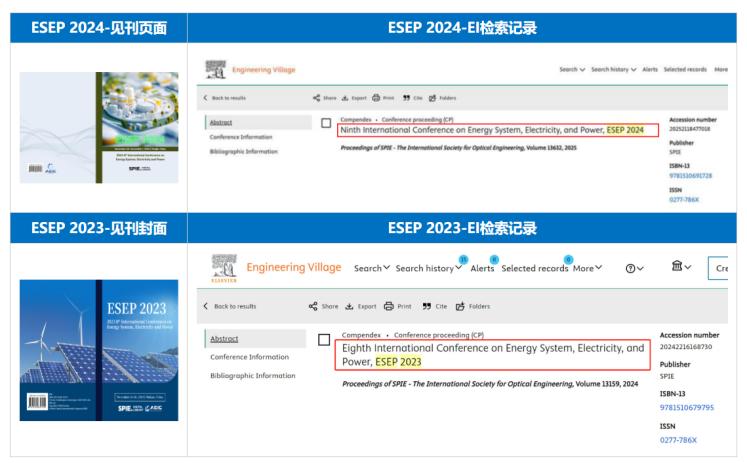Click Folders icon in ESEP 2023 record toolbar

coord(461,306)
